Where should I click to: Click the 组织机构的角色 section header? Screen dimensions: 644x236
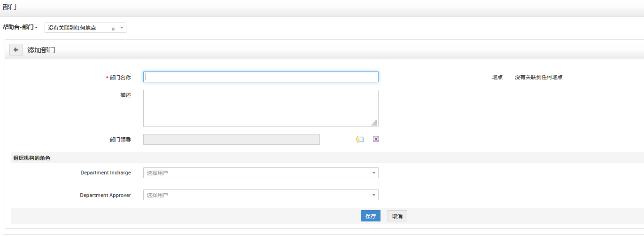[x=32, y=158]
